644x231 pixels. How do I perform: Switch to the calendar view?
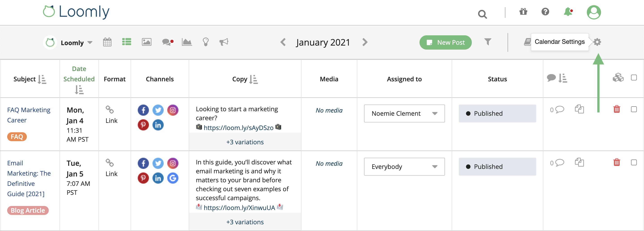click(107, 42)
